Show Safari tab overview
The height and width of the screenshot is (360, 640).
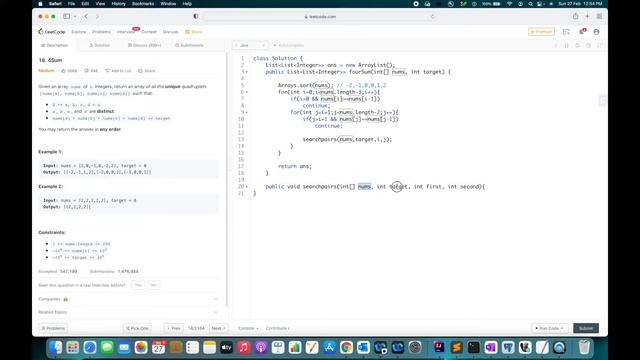[599, 16]
